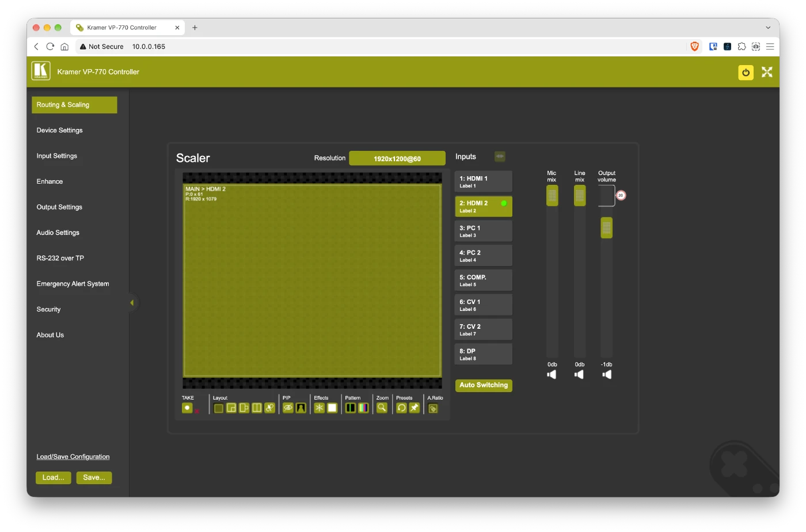
Task: Click the scaler preview MAIN window
Action: coord(313,280)
